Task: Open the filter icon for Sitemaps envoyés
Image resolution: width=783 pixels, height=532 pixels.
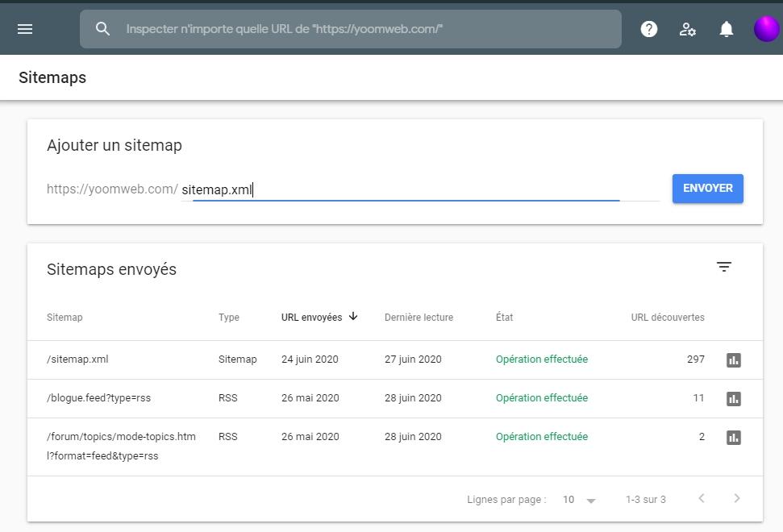Action: click(723, 266)
